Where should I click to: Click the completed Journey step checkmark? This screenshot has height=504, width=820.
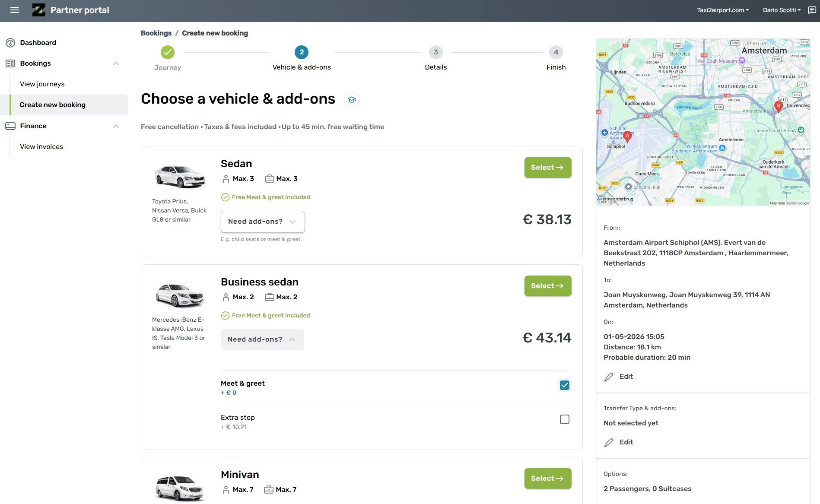point(168,52)
